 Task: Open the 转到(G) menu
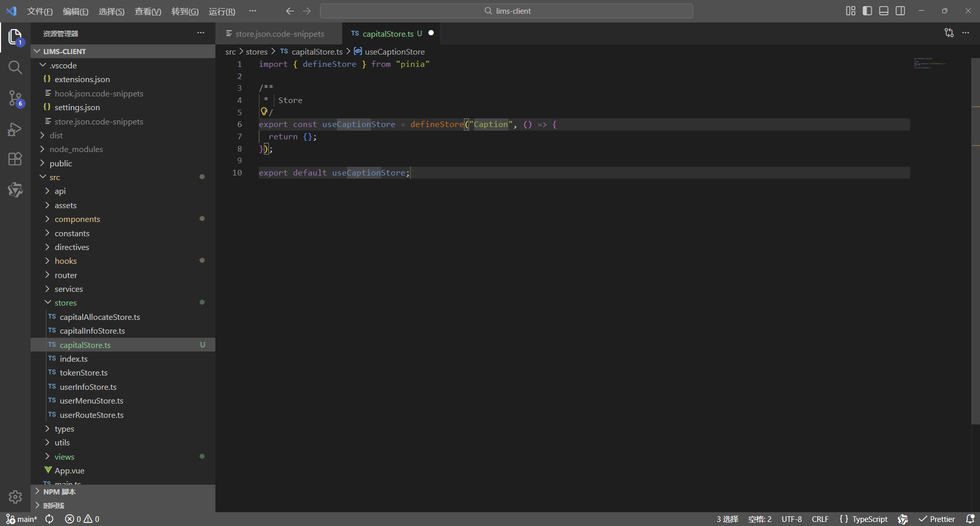click(x=185, y=11)
